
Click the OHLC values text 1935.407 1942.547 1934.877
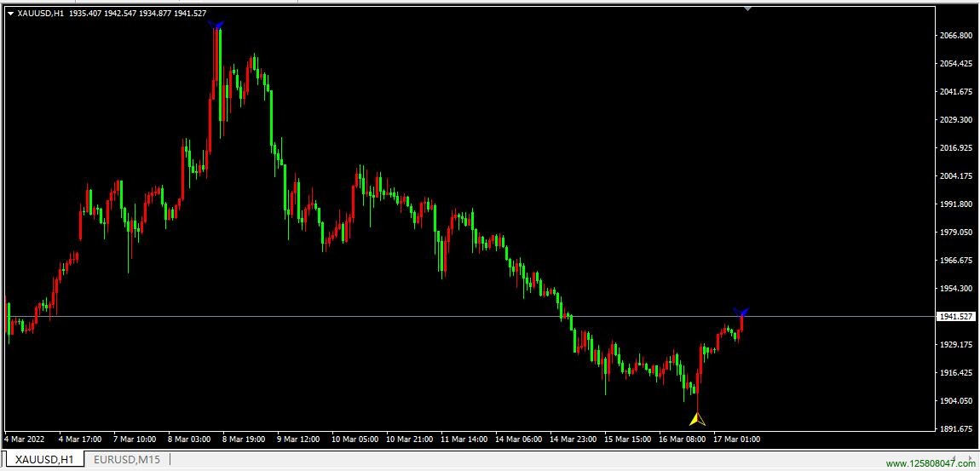point(118,13)
